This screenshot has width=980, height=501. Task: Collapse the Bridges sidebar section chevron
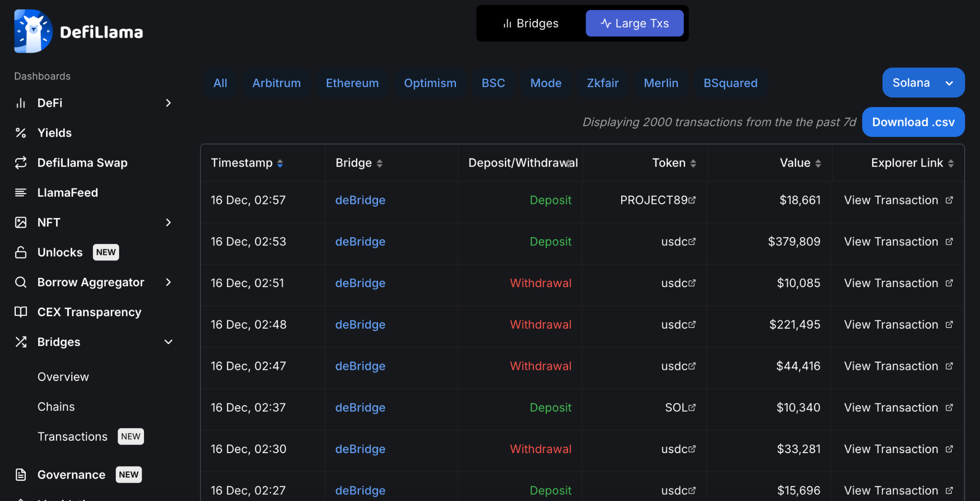pos(168,342)
